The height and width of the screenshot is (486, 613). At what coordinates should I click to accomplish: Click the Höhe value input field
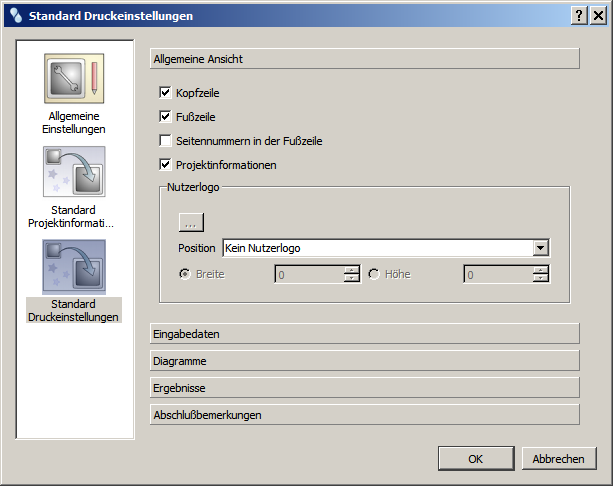(x=498, y=274)
